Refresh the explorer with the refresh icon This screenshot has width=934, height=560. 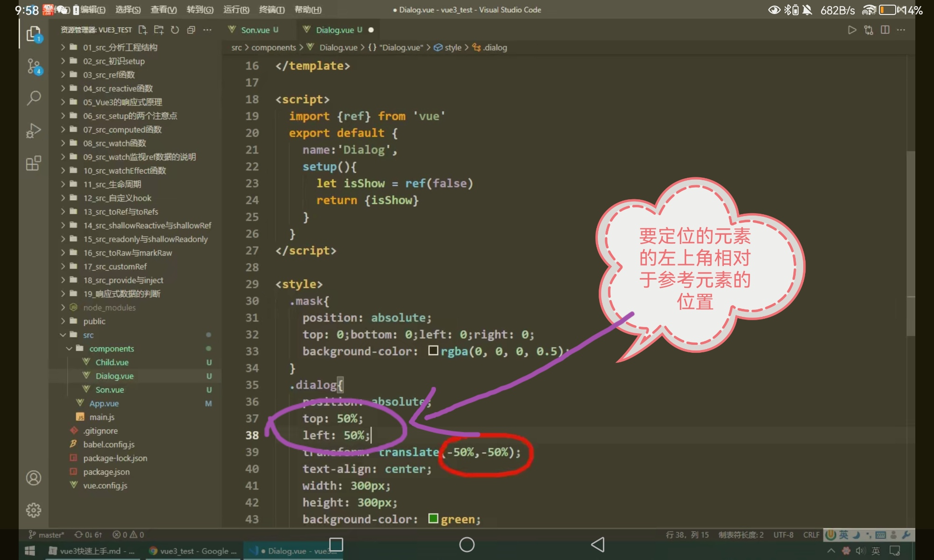click(x=175, y=30)
